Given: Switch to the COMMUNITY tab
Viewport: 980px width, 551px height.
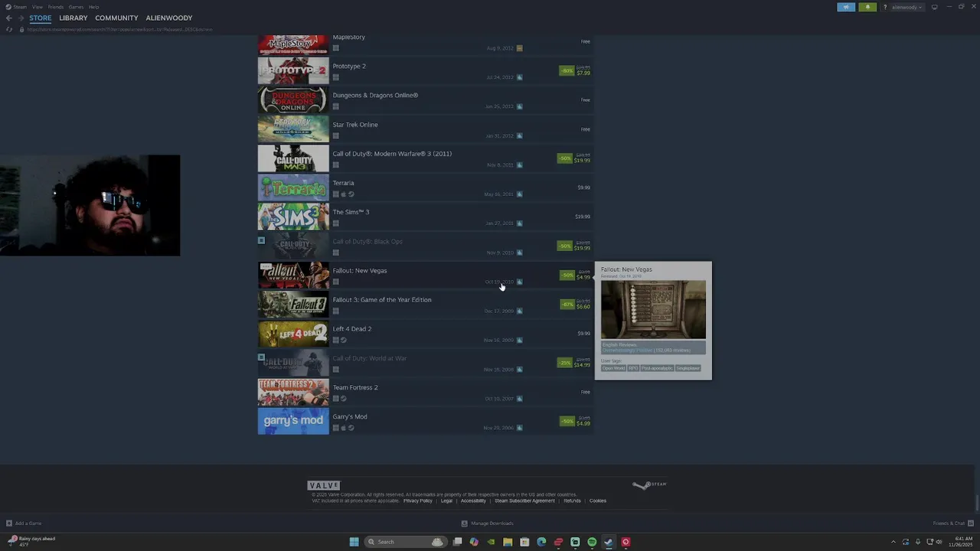Looking at the screenshot, I should tap(116, 18).
